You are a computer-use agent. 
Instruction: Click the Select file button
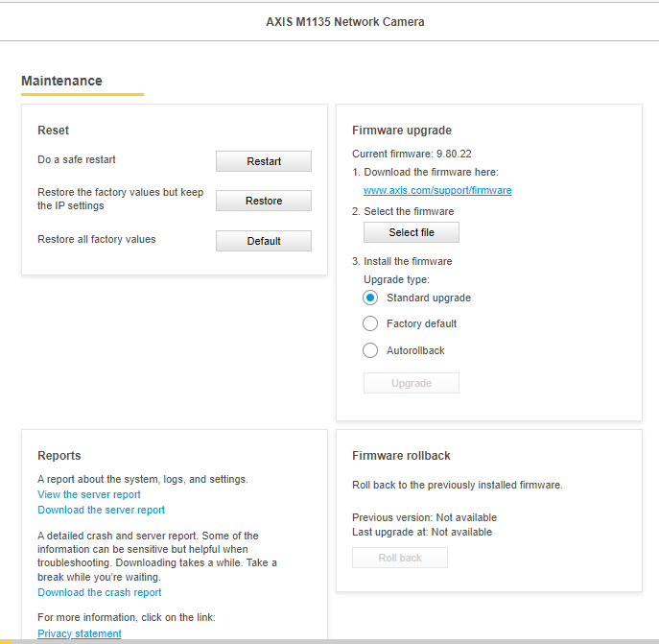point(411,232)
